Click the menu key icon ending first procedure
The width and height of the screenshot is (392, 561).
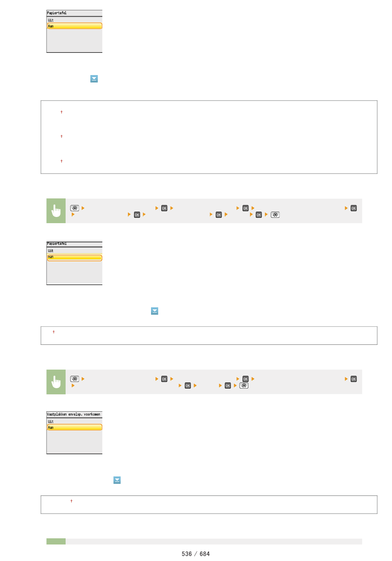[275, 215]
